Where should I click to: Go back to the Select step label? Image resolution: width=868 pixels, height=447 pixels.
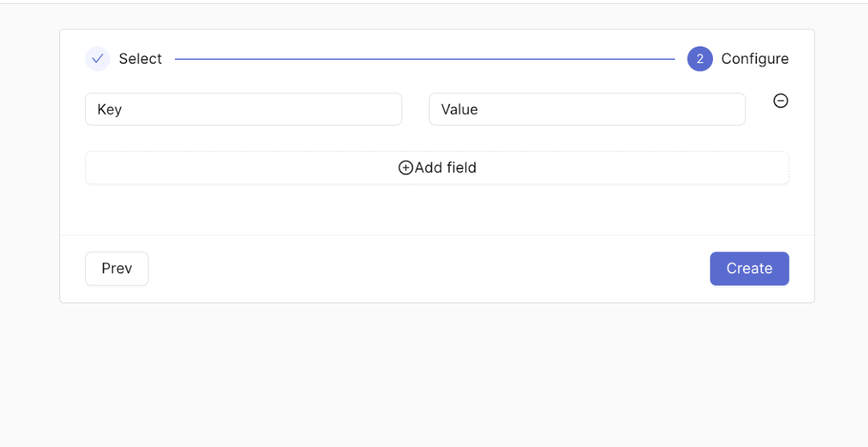(x=140, y=59)
